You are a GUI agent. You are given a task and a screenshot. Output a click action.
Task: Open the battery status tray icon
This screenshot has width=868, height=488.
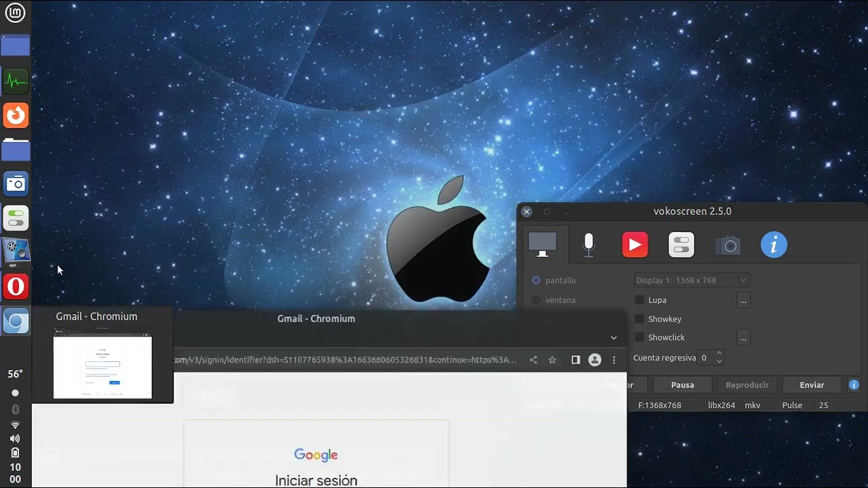[x=15, y=453]
